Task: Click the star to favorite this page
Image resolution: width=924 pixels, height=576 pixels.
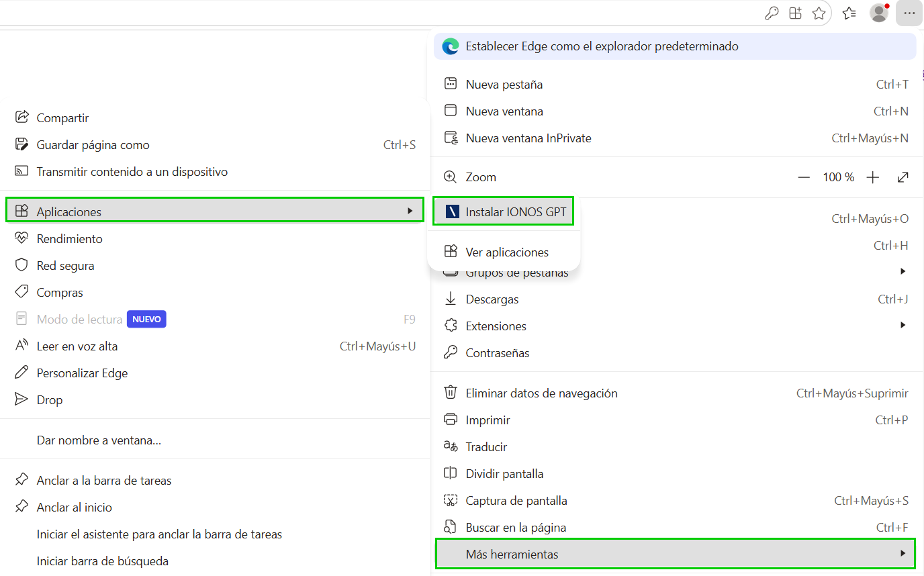Action: (x=819, y=13)
